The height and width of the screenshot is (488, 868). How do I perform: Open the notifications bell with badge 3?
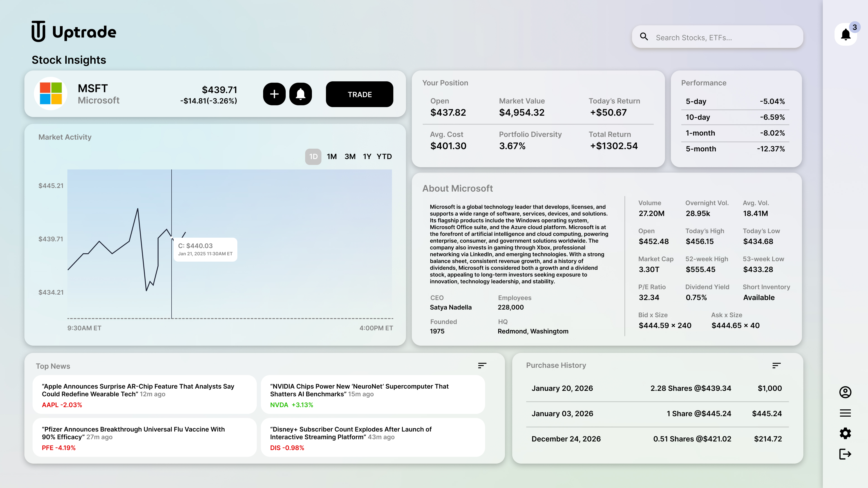coord(846,34)
